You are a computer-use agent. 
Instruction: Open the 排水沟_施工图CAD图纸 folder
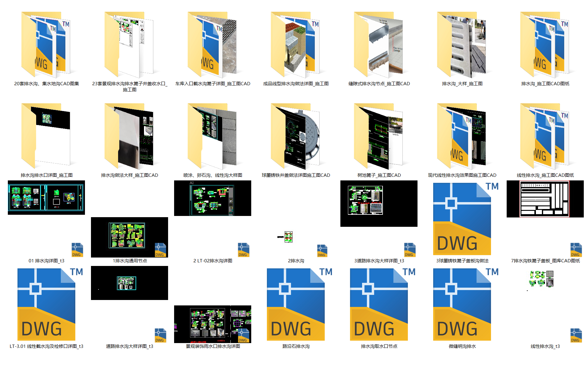coord(545,45)
